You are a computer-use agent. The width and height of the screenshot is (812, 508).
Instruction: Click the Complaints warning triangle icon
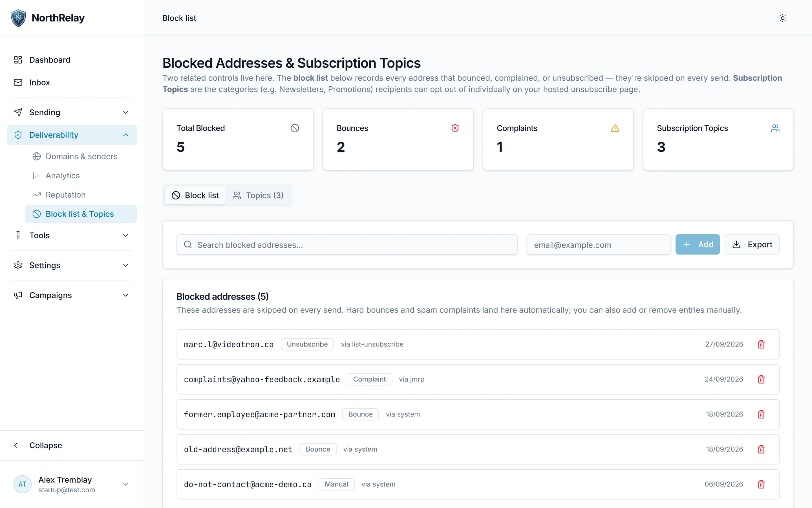(615, 128)
